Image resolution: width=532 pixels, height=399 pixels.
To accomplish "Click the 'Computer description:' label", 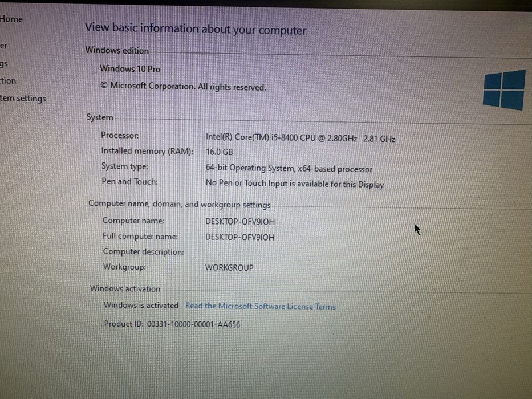I will tap(143, 252).
